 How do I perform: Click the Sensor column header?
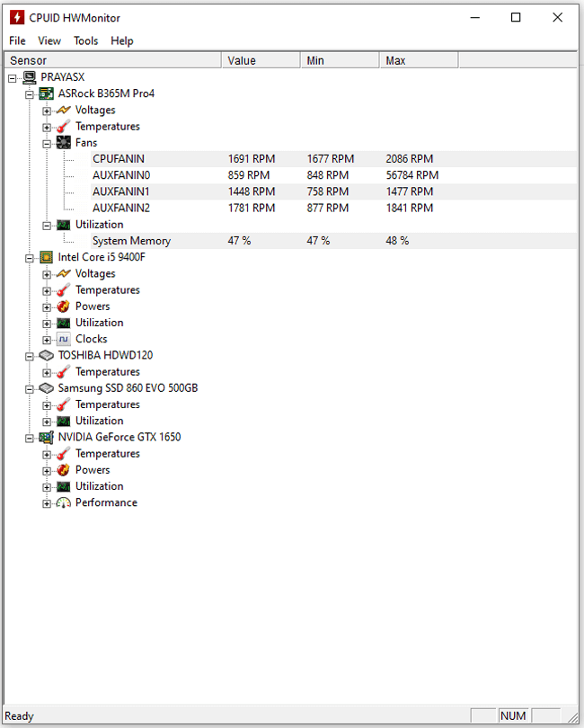click(x=112, y=60)
